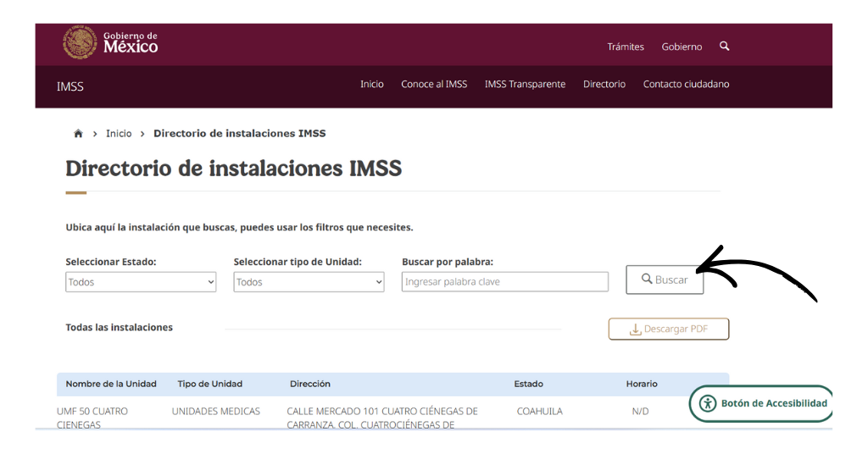The width and height of the screenshot is (868, 454).
Task: Open the header search magnifier icon
Action: (724, 46)
